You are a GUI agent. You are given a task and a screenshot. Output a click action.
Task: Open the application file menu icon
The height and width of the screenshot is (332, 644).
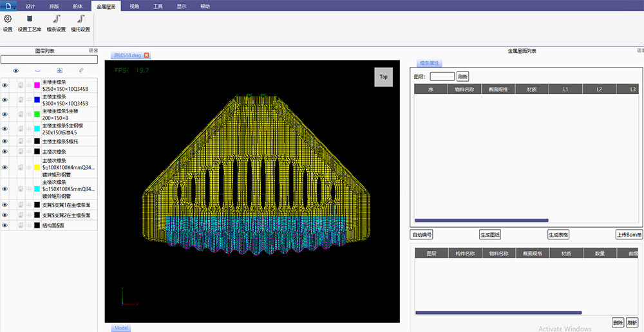[8, 6]
